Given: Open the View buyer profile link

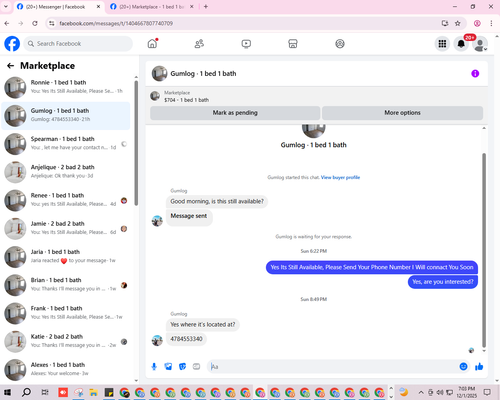Looking at the screenshot, I should pos(340,177).
